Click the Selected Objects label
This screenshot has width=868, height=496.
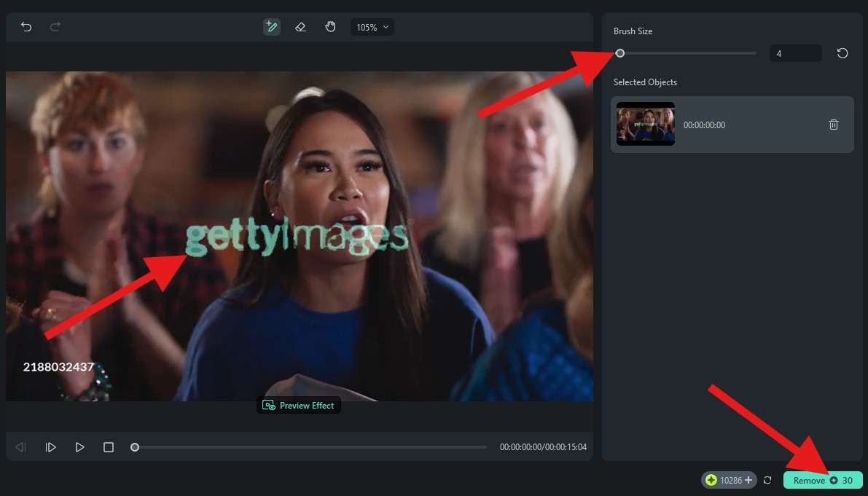[645, 82]
